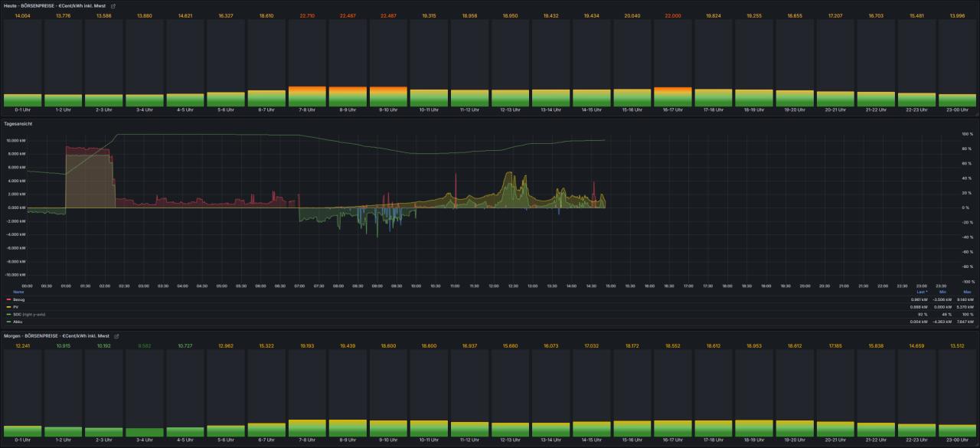The image size is (980, 448).
Task: Open the external link icon beside Morgen Börsenpreise title
Action: (x=115, y=336)
